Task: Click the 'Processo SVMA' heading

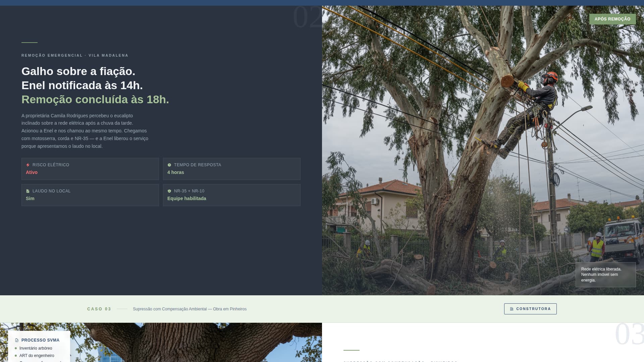Action: point(40,340)
